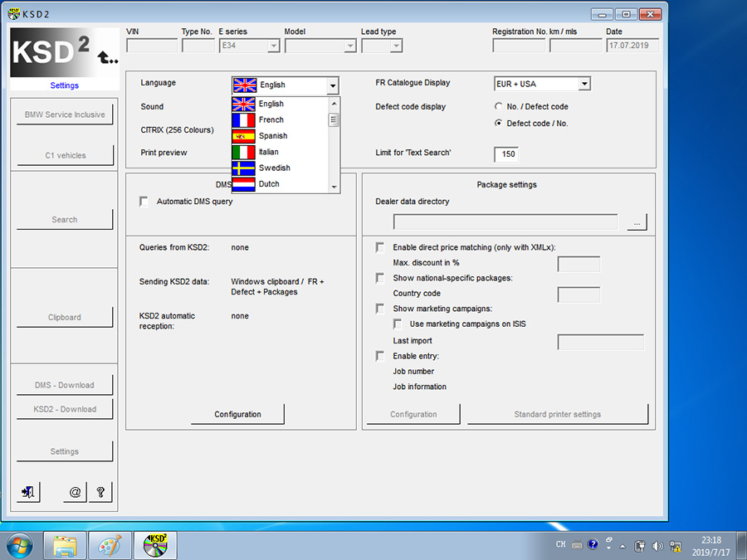
Task: Select the Defect code / No. radio option
Action: [498, 123]
